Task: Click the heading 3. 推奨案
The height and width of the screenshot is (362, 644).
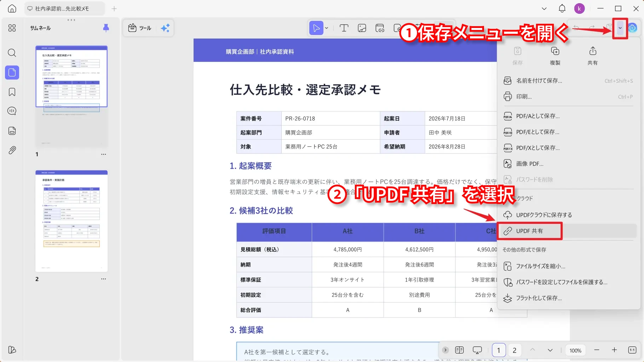Action: (x=247, y=330)
